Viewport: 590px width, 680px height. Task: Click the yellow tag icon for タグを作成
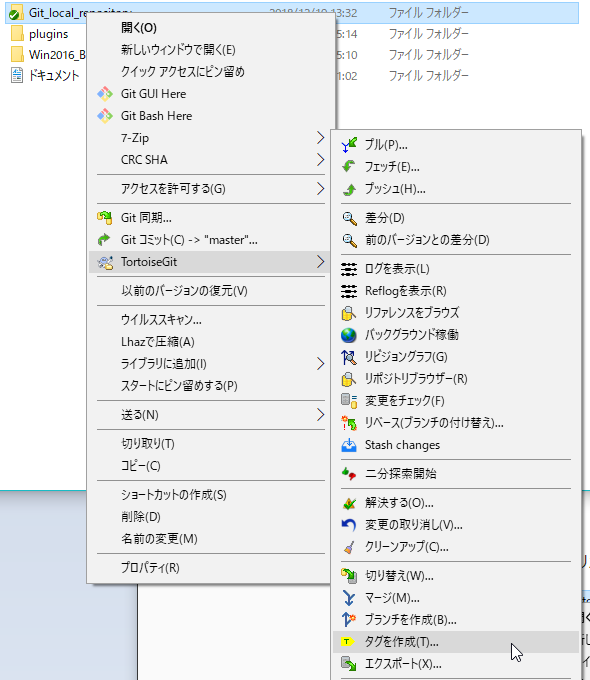347,642
